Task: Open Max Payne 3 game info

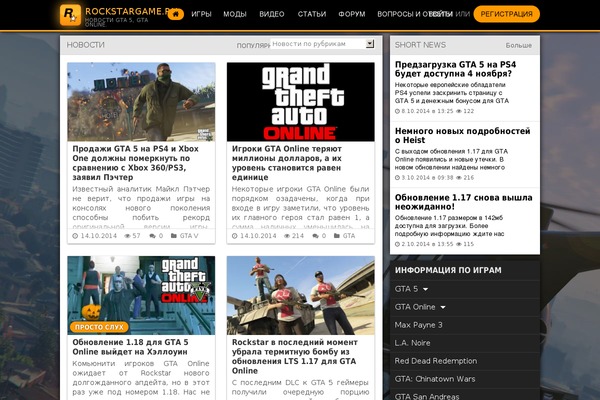Action: [x=418, y=325]
